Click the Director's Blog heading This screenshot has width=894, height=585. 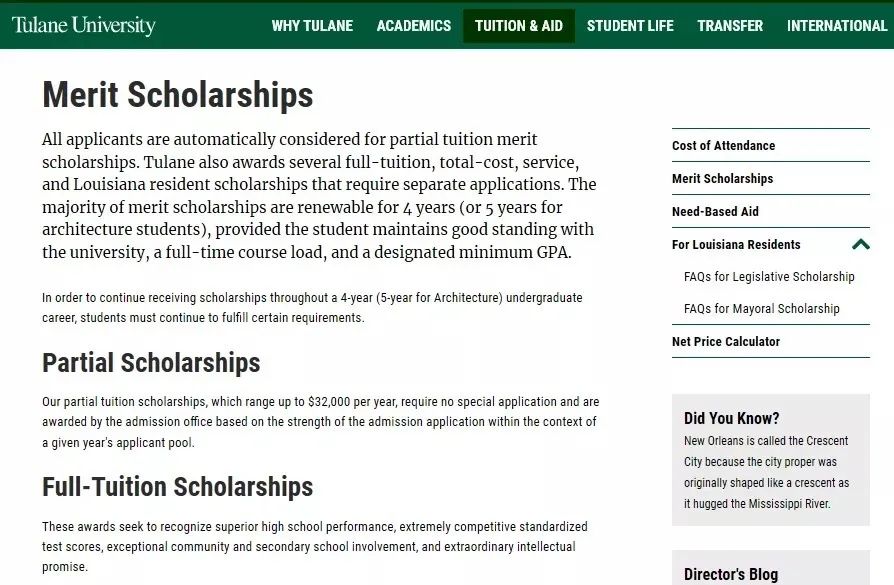tap(730, 574)
